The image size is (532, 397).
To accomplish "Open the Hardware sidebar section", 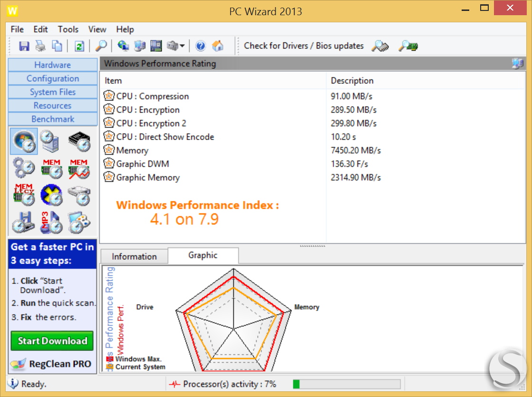I will (x=53, y=65).
